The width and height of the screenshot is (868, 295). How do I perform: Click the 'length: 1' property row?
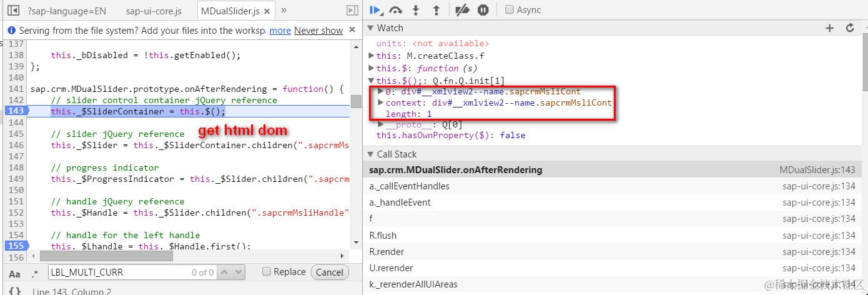pos(408,114)
